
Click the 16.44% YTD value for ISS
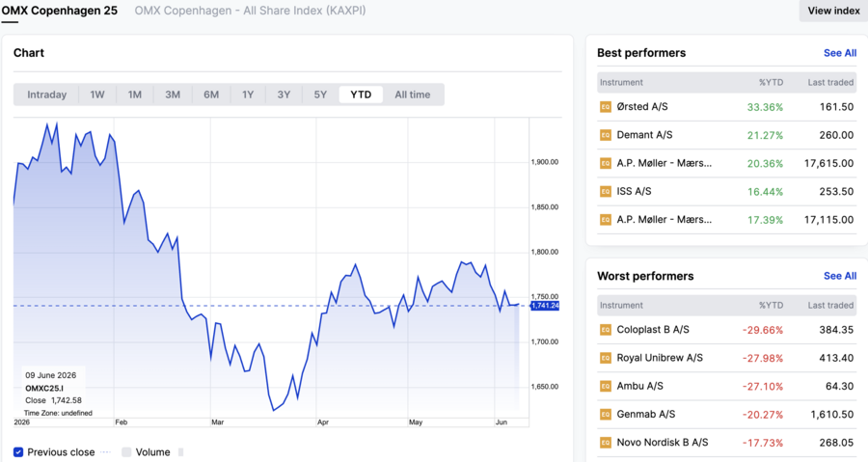click(x=765, y=192)
